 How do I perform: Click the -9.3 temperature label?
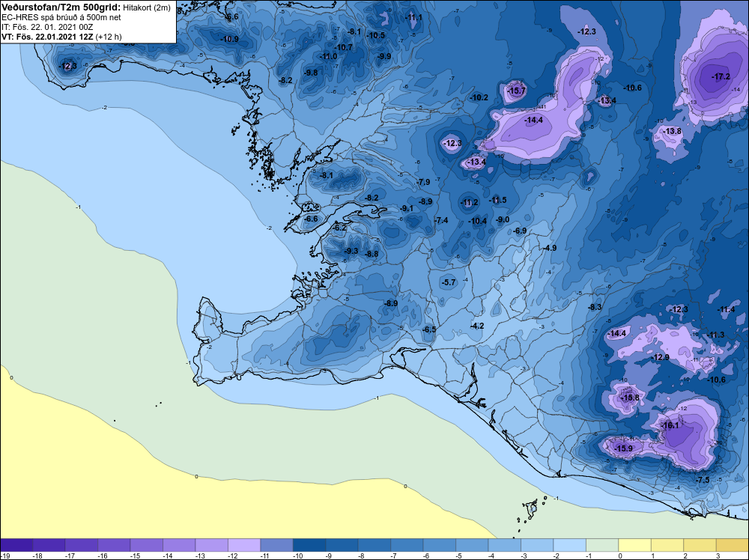coord(351,251)
